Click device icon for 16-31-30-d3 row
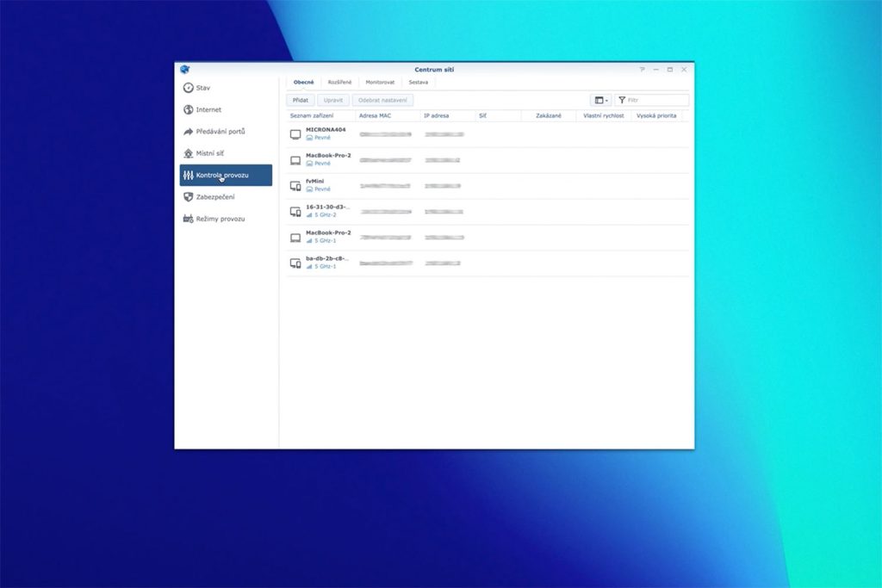This screenshot has width=882, height=588. (295, 212)
